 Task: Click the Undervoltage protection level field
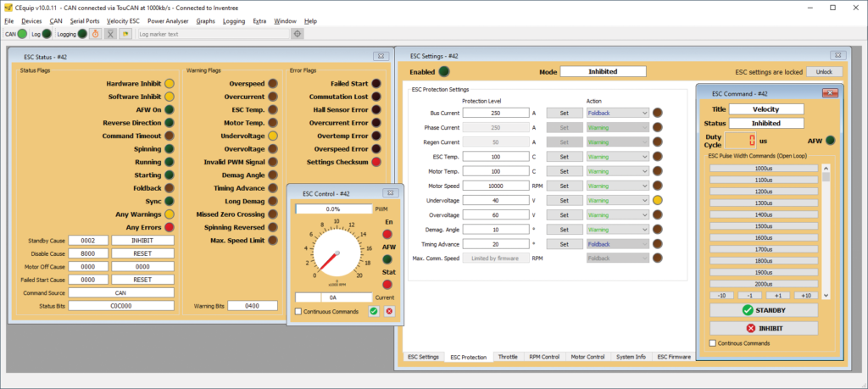(496, 200)
